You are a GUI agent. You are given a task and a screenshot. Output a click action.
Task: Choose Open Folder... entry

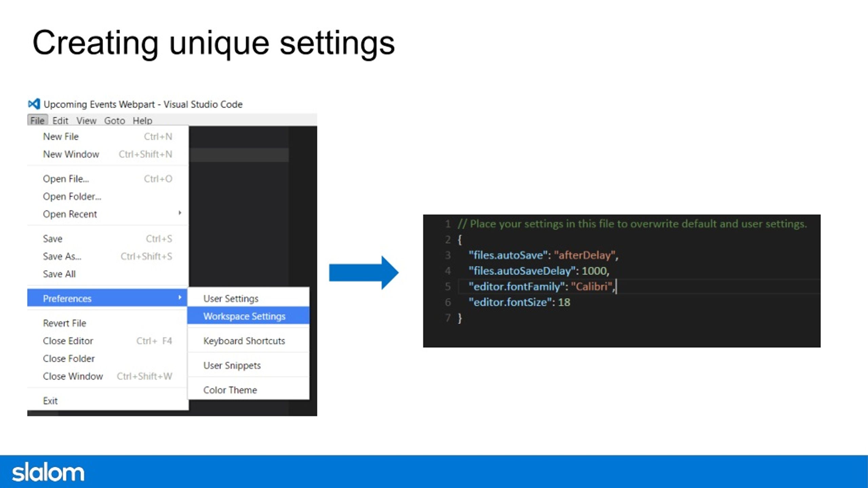click(x=107, y=197)
